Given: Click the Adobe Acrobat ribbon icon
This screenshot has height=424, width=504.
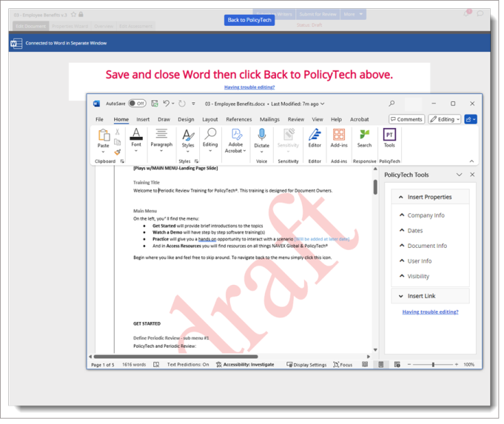Looking at the screenshot, I should pyautogui.click(x=236, y=134).
